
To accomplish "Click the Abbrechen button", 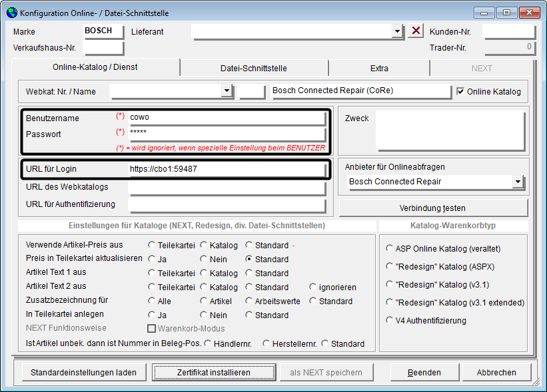I will coord(496,373).
